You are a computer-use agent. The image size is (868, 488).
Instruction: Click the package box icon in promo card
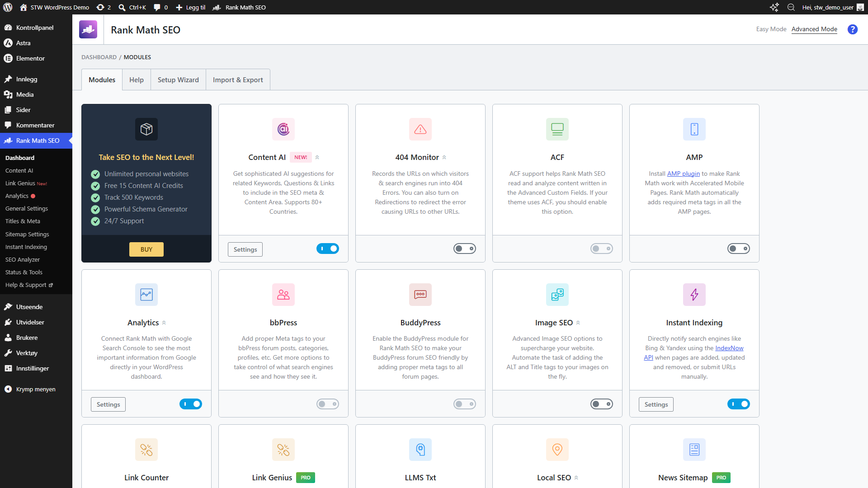point(146,129)
